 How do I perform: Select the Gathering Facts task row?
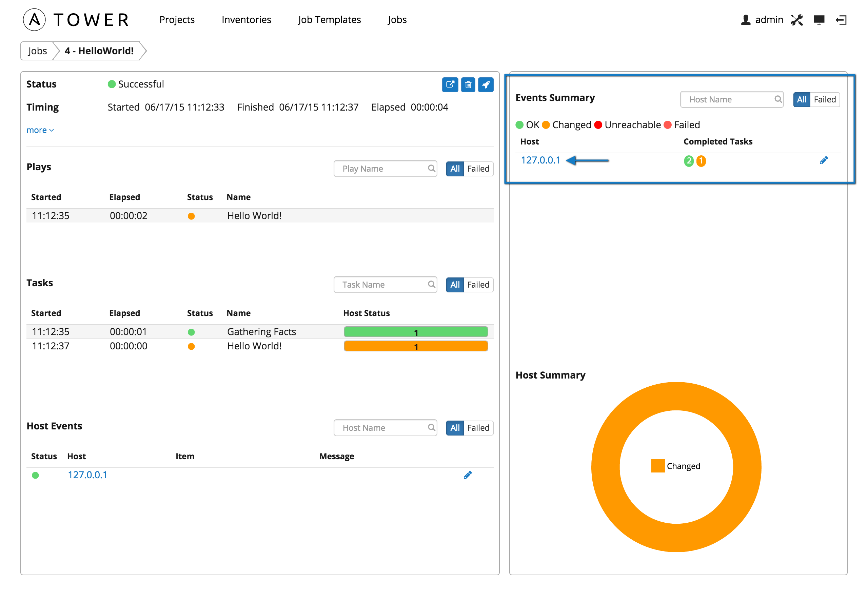[x=260, y=332]
